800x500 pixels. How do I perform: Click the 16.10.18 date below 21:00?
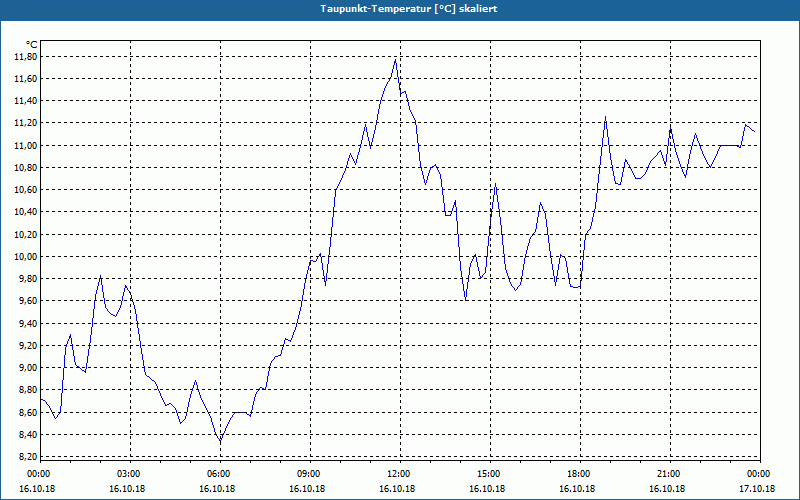click(667, 489)
